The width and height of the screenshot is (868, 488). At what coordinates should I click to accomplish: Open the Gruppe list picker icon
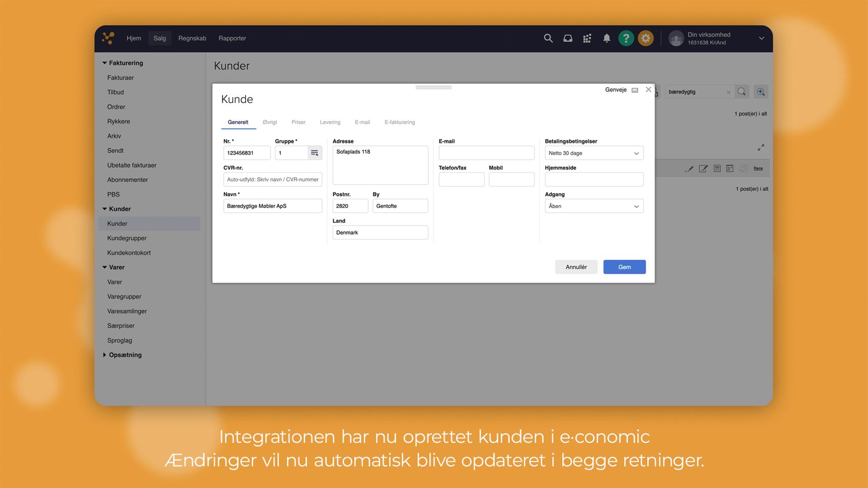[315, 153]
